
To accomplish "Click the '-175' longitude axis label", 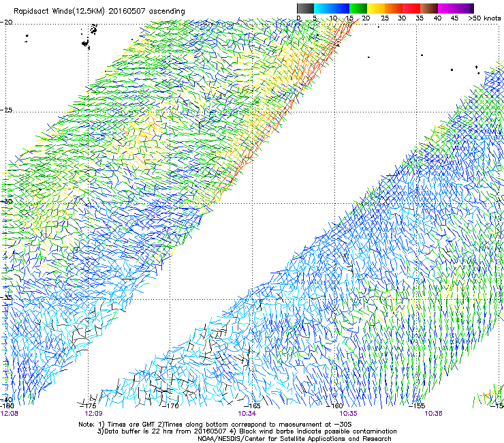I will (x=86, y=406).
